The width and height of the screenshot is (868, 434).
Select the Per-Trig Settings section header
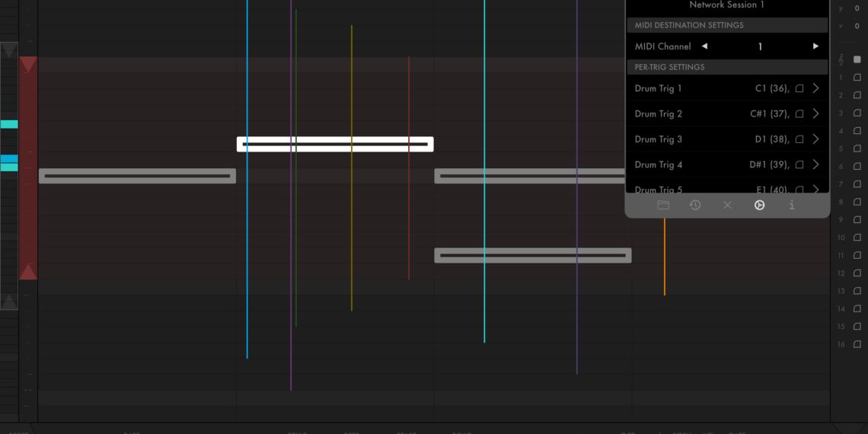(727, 67)
